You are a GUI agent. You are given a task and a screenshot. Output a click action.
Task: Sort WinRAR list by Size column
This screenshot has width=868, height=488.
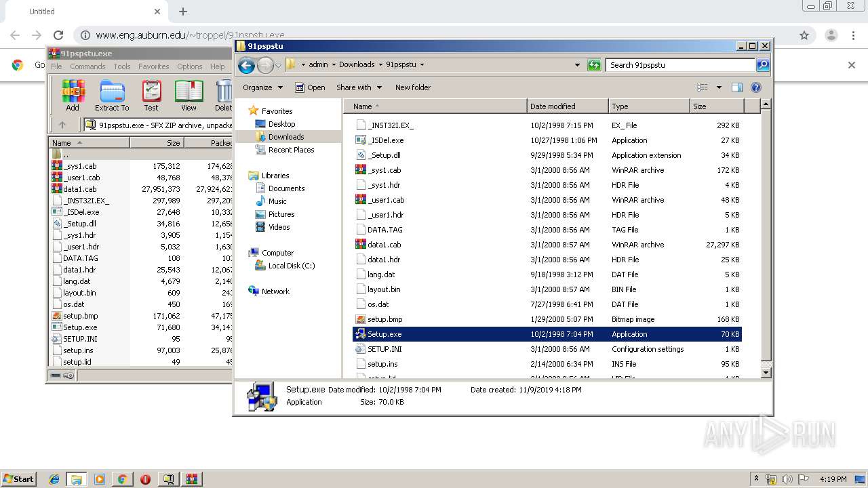(157, 143)
